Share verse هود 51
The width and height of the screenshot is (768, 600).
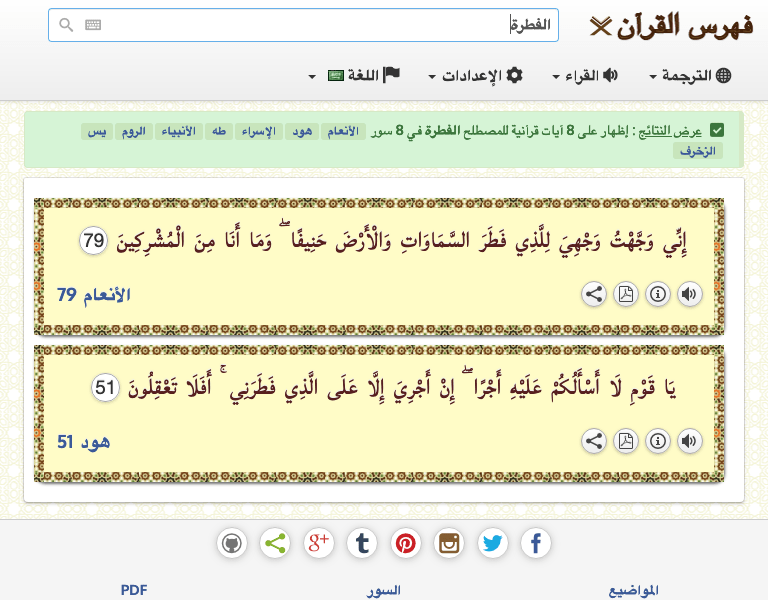[594, 441]
